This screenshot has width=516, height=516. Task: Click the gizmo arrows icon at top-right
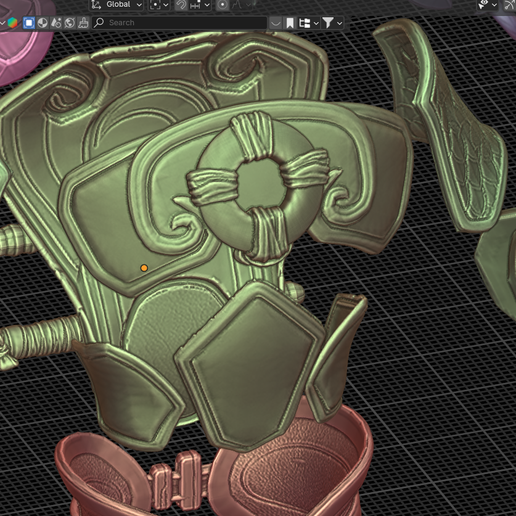point(510,5)
